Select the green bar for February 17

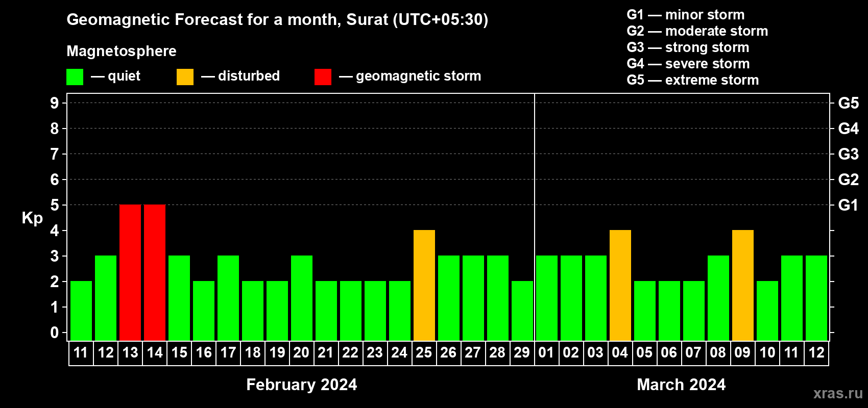click(x=228, y=298)
